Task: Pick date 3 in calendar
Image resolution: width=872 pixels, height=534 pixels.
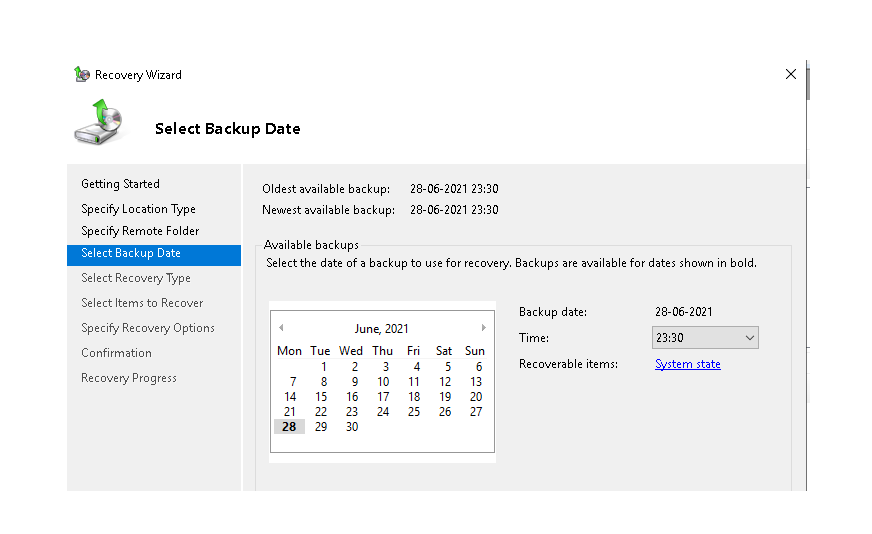Action: [x=385, y=367]
